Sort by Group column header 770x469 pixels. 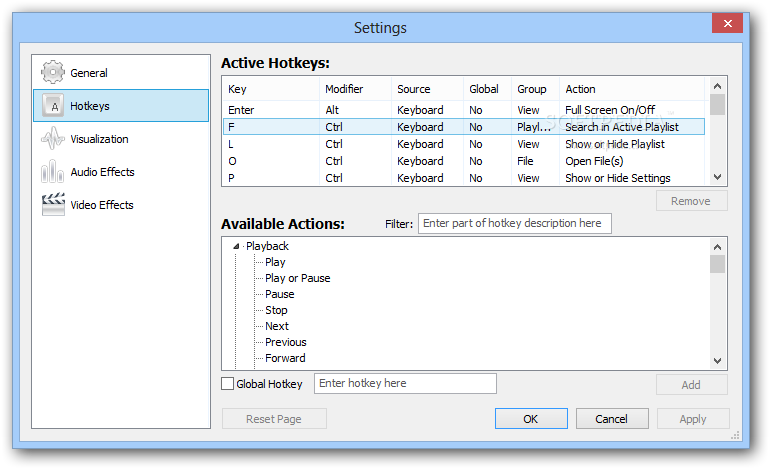536,89
